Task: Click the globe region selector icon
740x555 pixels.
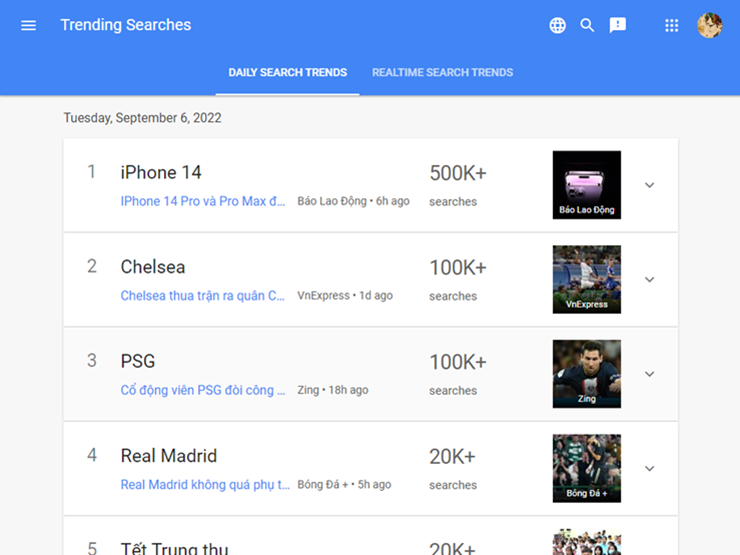Action: coord(558,25)
